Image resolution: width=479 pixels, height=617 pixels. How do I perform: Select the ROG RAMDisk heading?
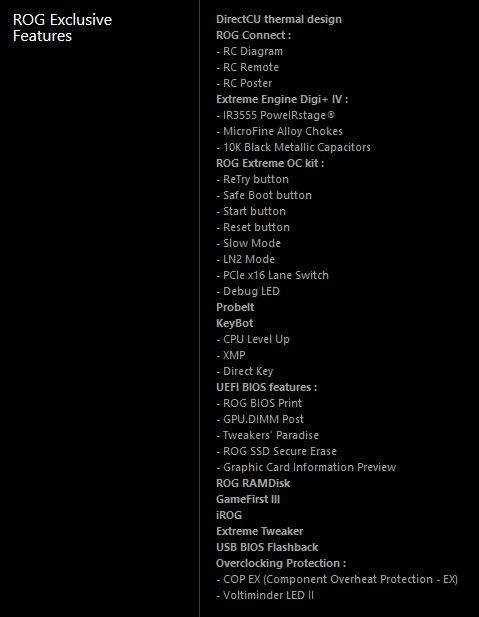(253, 483)
